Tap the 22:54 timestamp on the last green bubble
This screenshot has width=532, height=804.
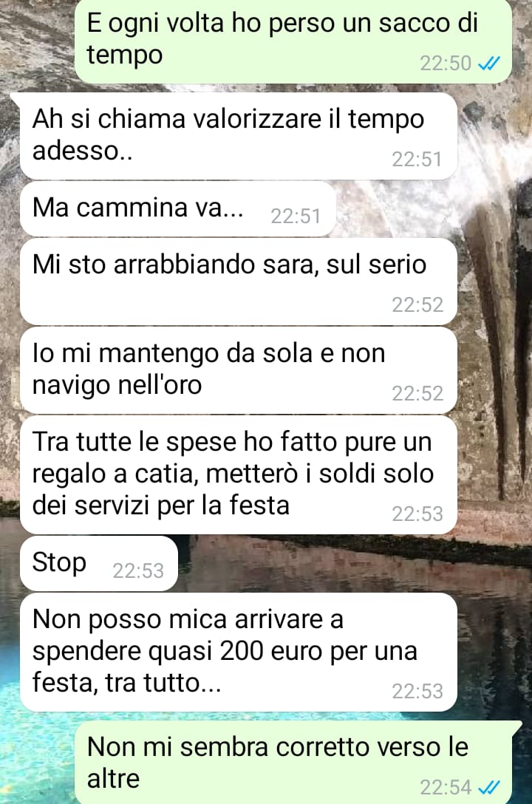[x=446, y=787]
